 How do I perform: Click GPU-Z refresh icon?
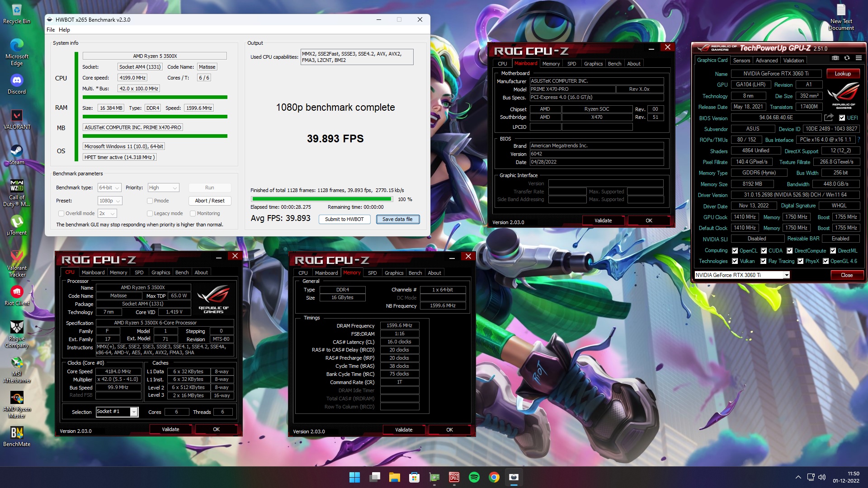point(847,58)
